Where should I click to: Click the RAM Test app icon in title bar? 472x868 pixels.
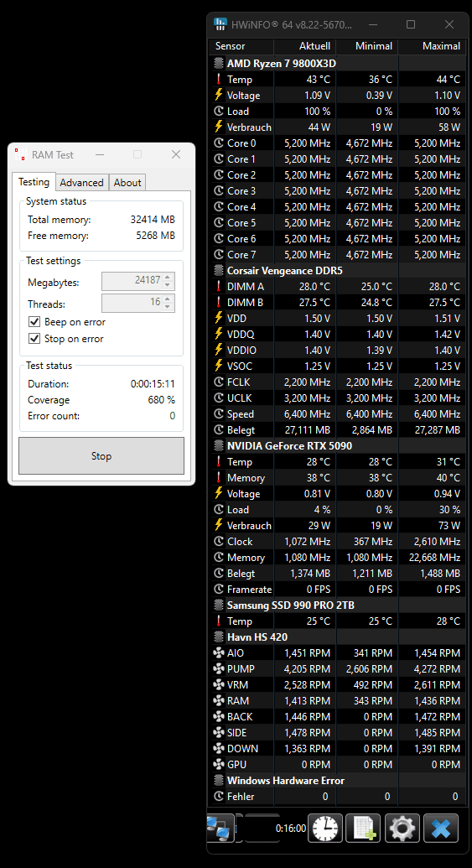20,154
